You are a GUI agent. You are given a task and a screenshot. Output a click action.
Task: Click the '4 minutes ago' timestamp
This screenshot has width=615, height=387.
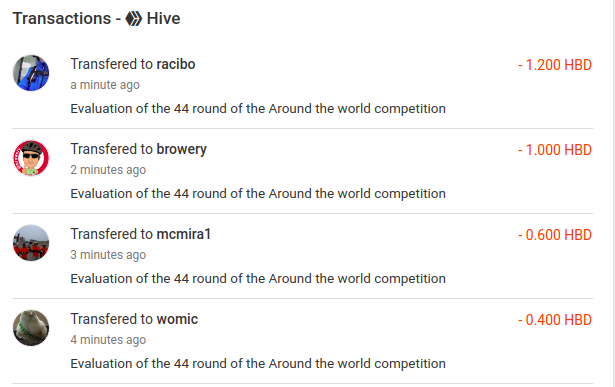pyautogui.click(x=108, y=340)
